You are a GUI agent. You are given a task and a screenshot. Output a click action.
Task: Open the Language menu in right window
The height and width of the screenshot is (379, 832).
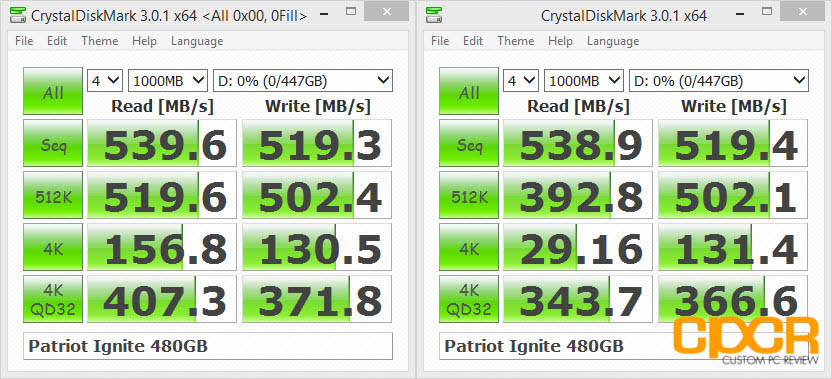pos(613,41)
